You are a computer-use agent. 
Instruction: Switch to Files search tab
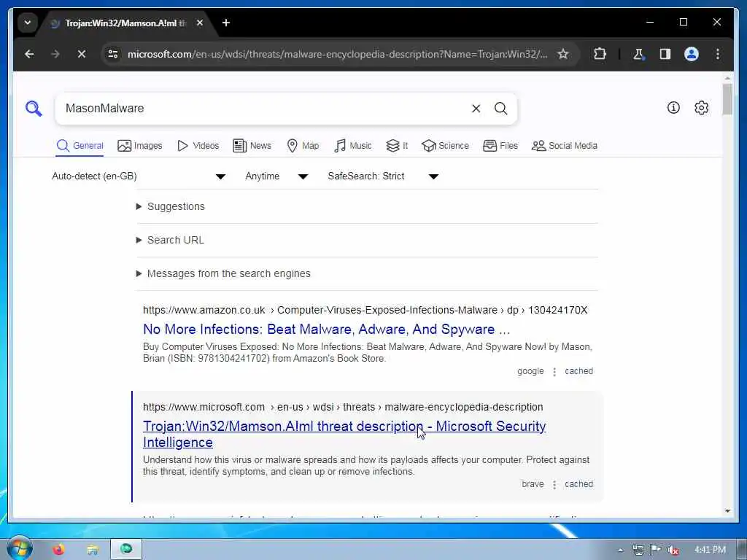pyautogui.click(x=500, y=146)
